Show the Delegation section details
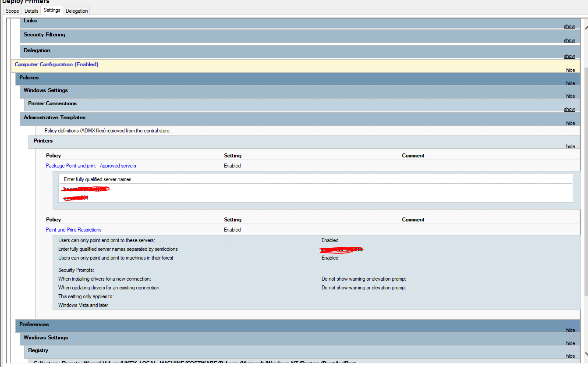588x367 pixels. point(569,56)
